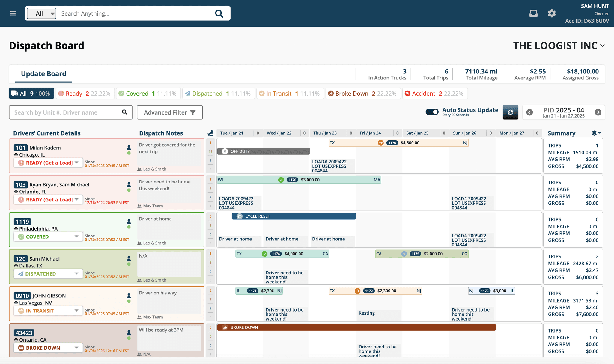Open the DISPATCHED status dropdown for Sam Michael
This screenshot has width=614, height=364.
pyautogui.click(x=77, y=273)
